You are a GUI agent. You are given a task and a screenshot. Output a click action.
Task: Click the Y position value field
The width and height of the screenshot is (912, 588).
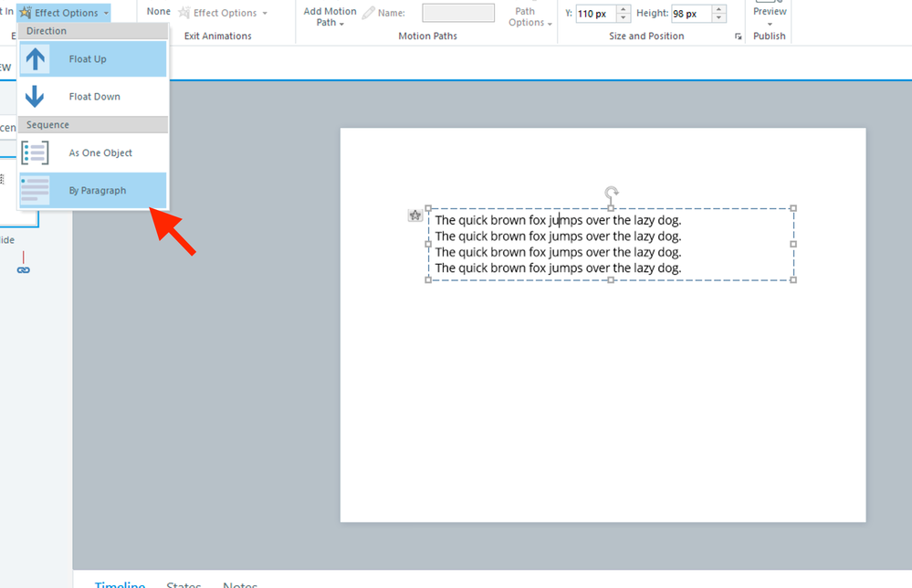(x=595, y=14)
